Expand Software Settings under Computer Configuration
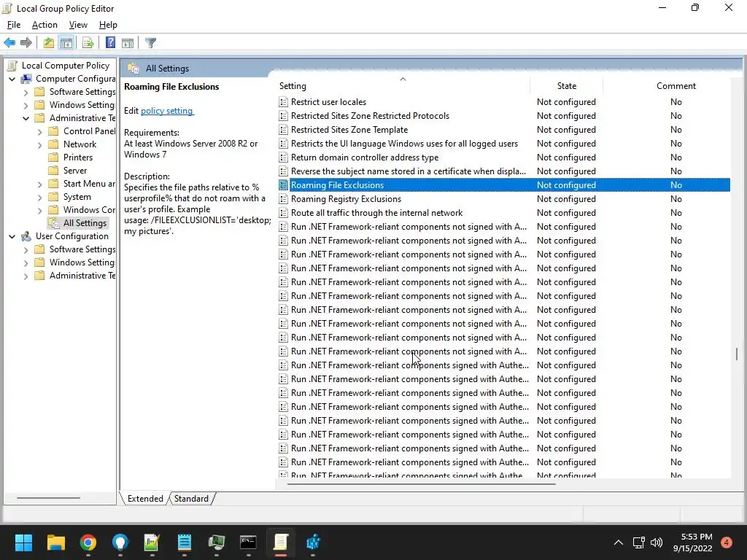 click(26, 92)
